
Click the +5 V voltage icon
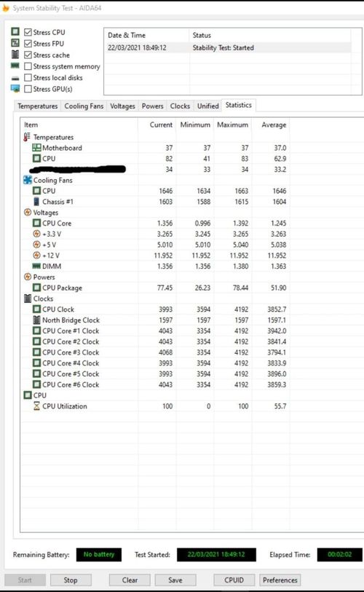36,244
